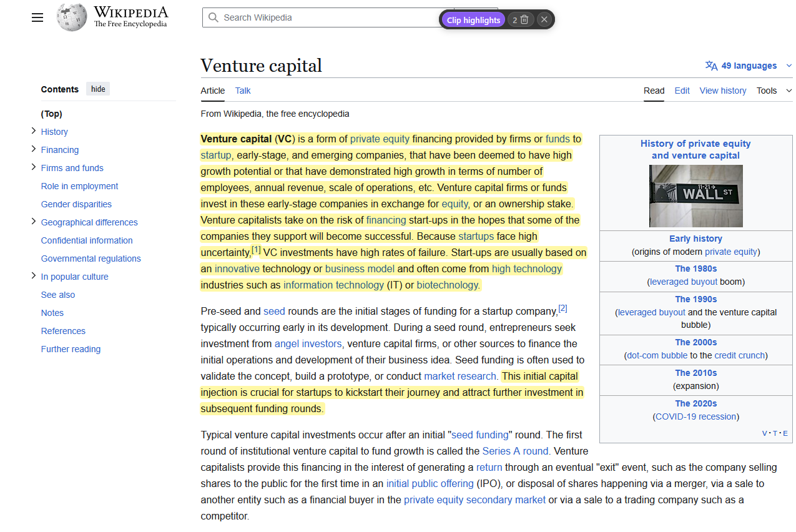Select the Read view tab
Screen dimensions: 796x532
point(654,91)
